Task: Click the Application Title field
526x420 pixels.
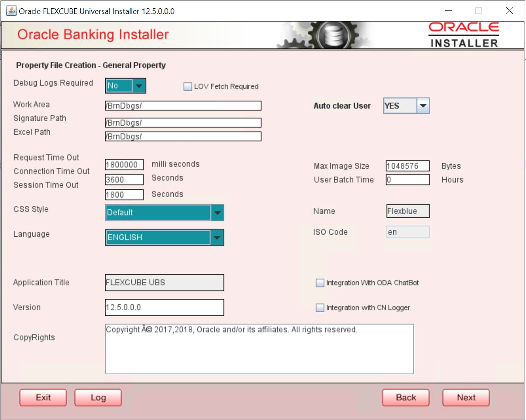Action: click(x=165, y=283)
